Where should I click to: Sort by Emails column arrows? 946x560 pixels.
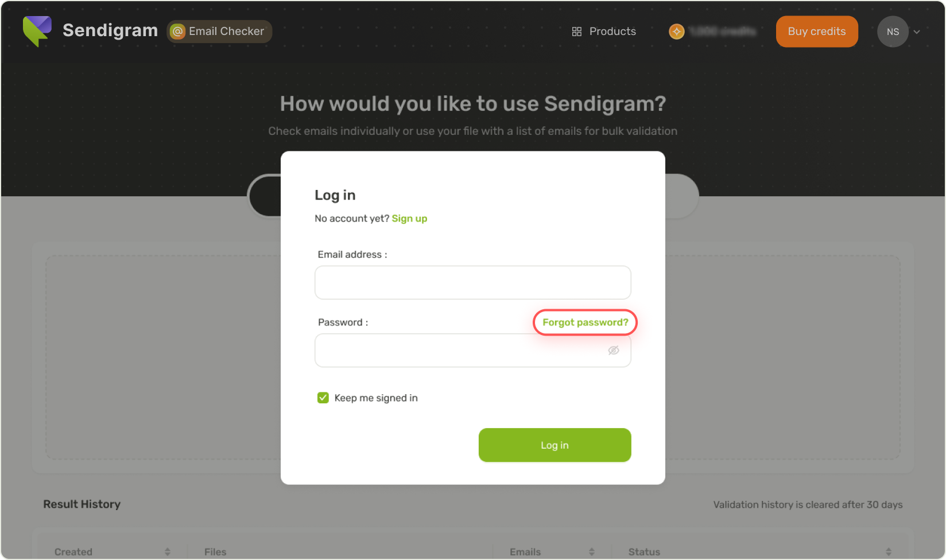coord(592,552)
